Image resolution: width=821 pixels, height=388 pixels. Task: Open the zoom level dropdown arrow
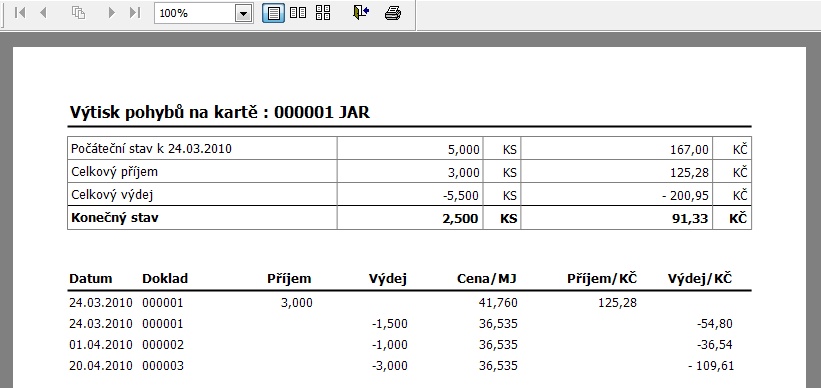(243, 14)
